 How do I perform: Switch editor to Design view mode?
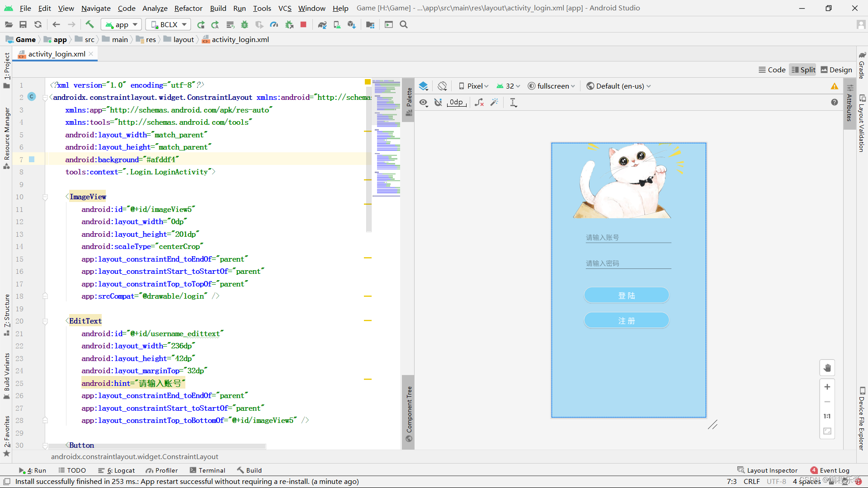[836, 70]
